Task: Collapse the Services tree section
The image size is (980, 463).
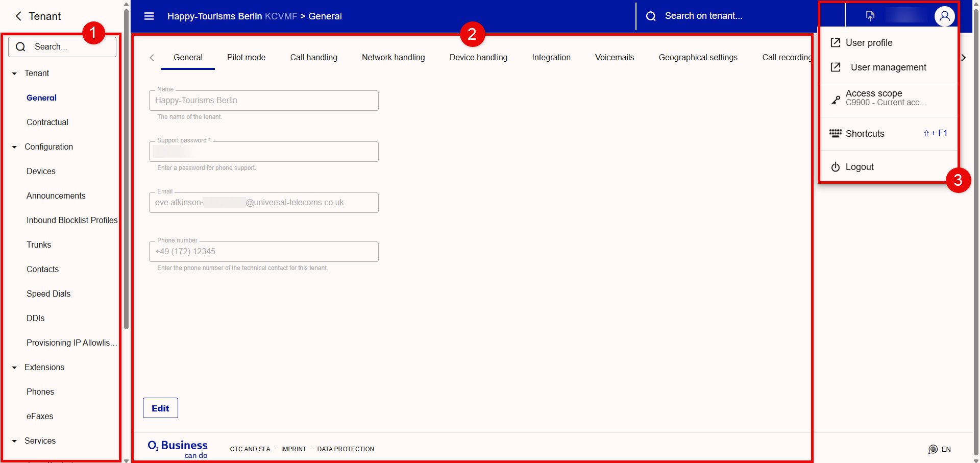Action: (14, 441)
